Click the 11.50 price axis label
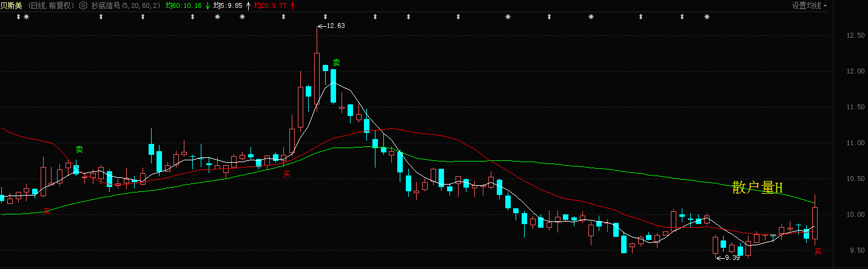 855,107
